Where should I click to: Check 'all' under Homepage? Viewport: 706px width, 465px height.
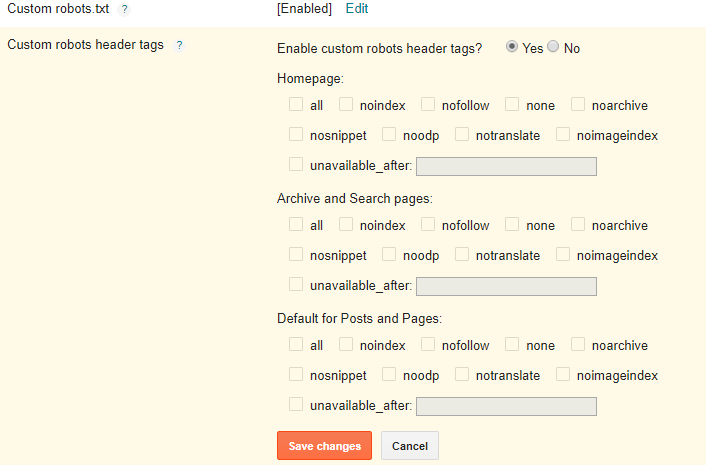296,104
